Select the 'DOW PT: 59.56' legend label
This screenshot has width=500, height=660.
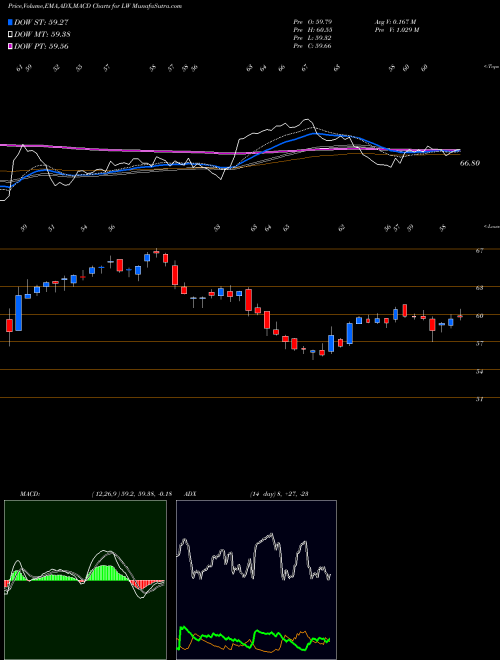coord(41,47)
